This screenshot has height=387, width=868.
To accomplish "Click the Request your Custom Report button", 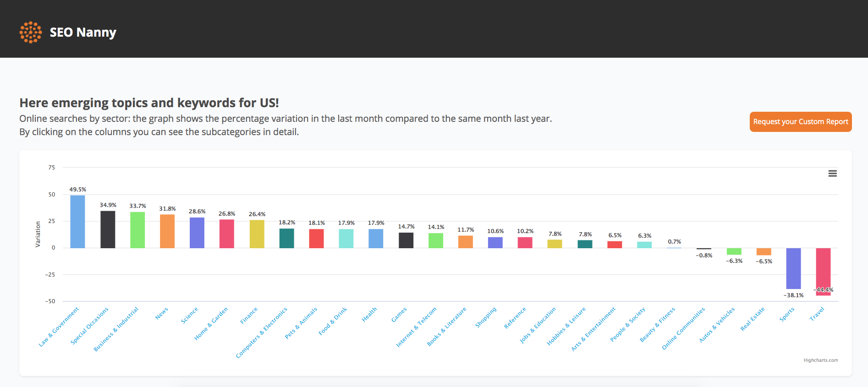I will (801, 122).
